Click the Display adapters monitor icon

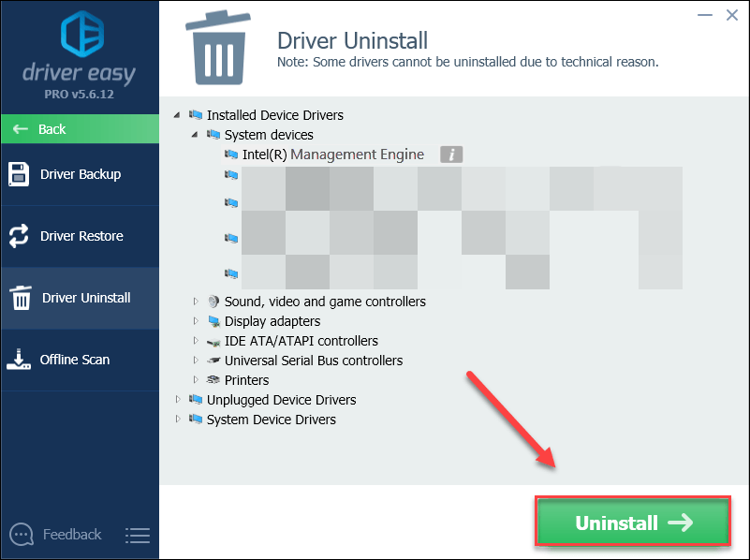[213, 321]
